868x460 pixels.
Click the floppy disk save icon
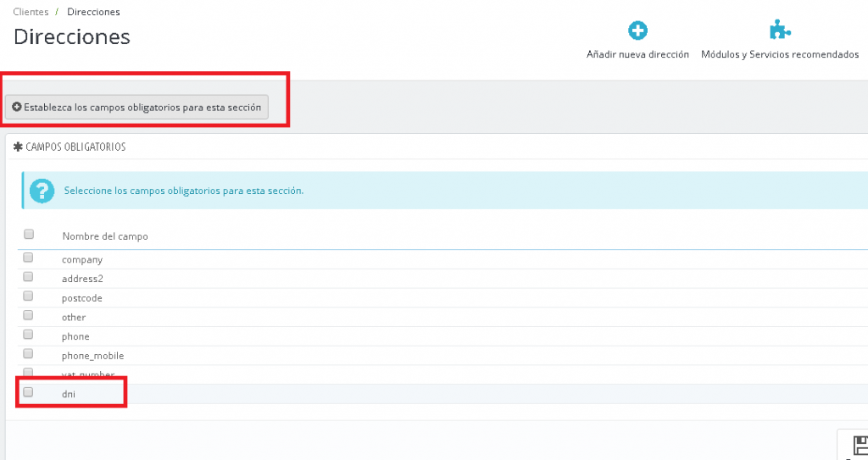pos(860,446)
